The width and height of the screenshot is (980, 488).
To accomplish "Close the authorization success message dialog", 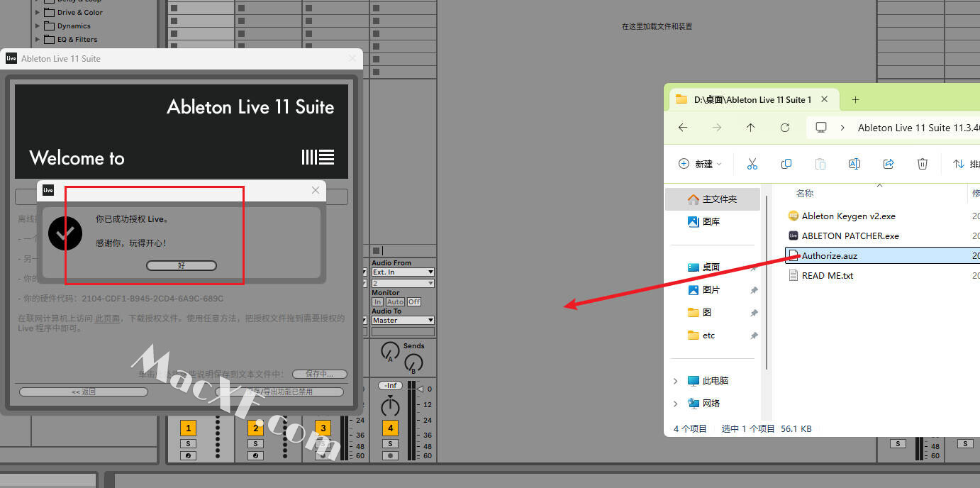I will tap(316, 190).
